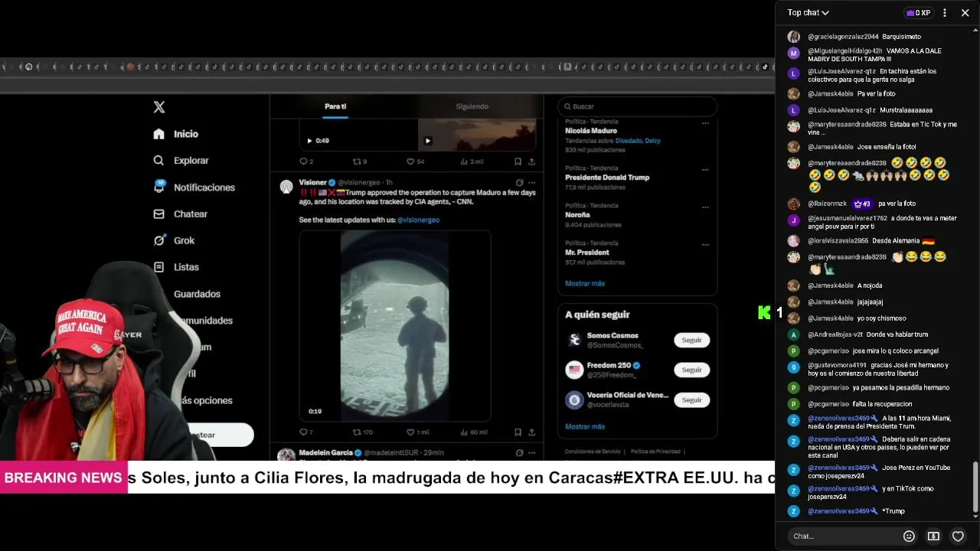Click Grok icon on Visioner post

[x=519, y=183]
